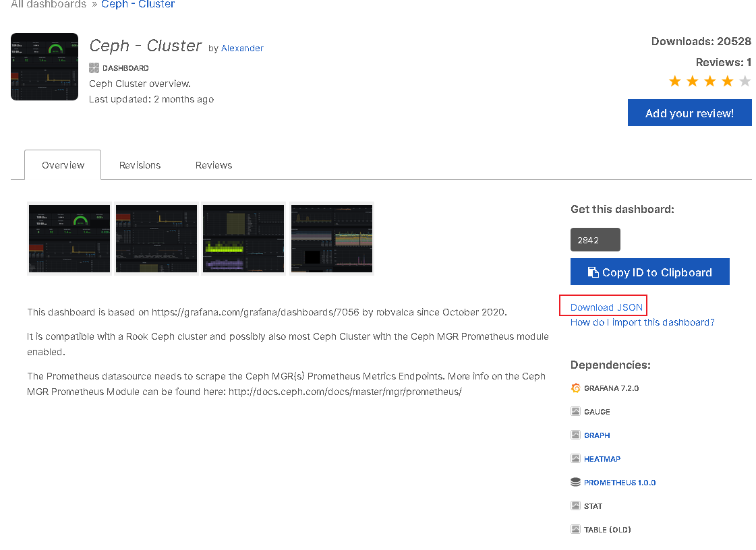Open How do I import this dashboard link

click(x=642, y=322)
